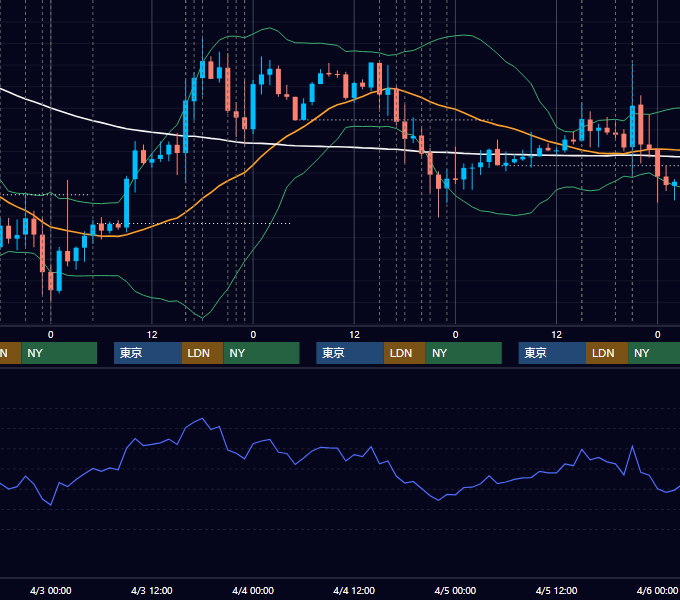Select the 東京 session block spanning 4/4 12:00
This screenshot has height=600, width=680.
(350, 353)
